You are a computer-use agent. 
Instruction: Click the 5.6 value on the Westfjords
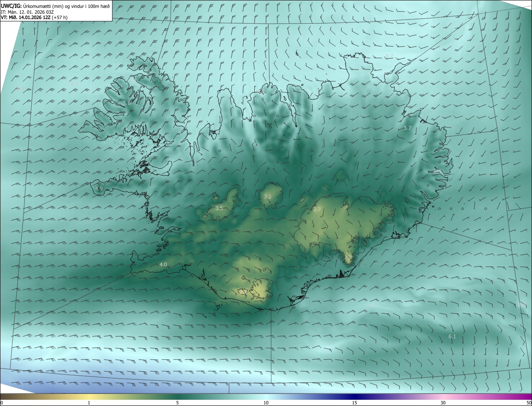tap(127, 103)
